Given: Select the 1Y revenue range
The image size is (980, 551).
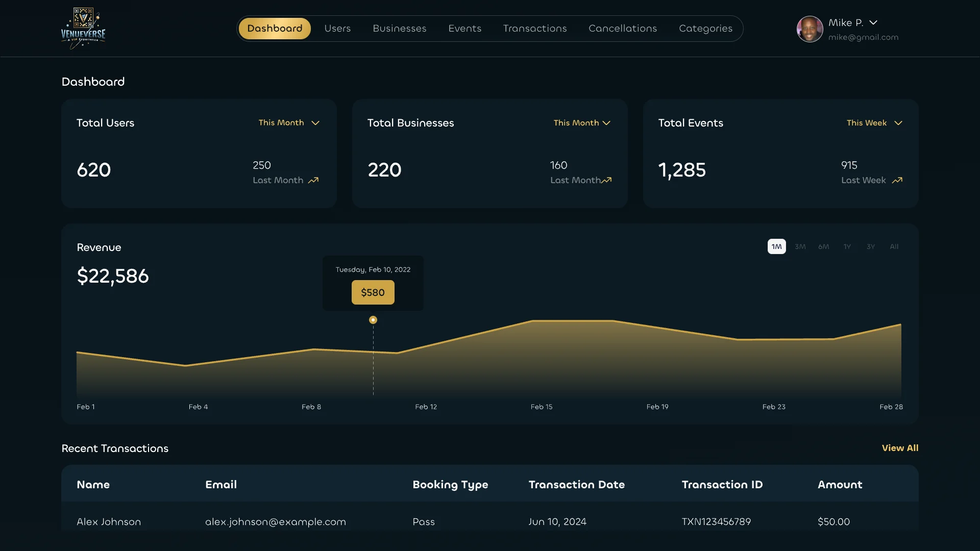Looking at the screenshot, I should 847,246.
